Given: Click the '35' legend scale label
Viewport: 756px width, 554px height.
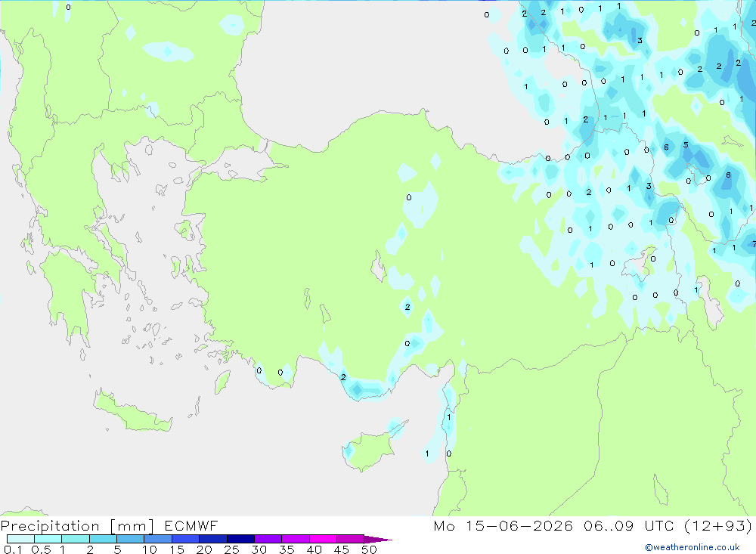Looking at the screenshot, I should click(x=287, y=549).
